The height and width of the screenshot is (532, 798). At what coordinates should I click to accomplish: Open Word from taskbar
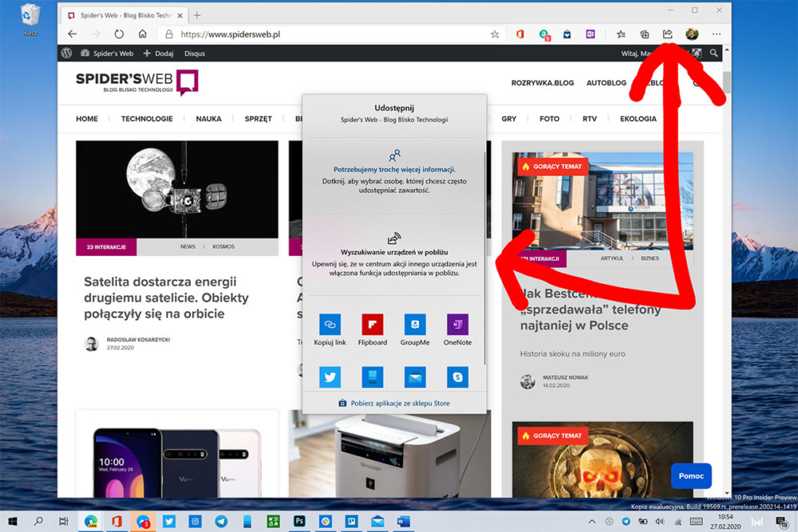tap(404, 522)
